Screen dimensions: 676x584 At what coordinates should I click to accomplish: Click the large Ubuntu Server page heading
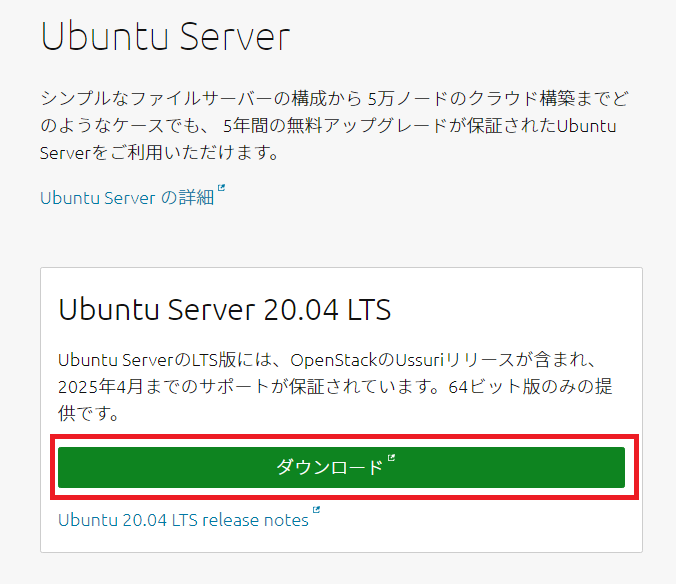click(166, 36)
